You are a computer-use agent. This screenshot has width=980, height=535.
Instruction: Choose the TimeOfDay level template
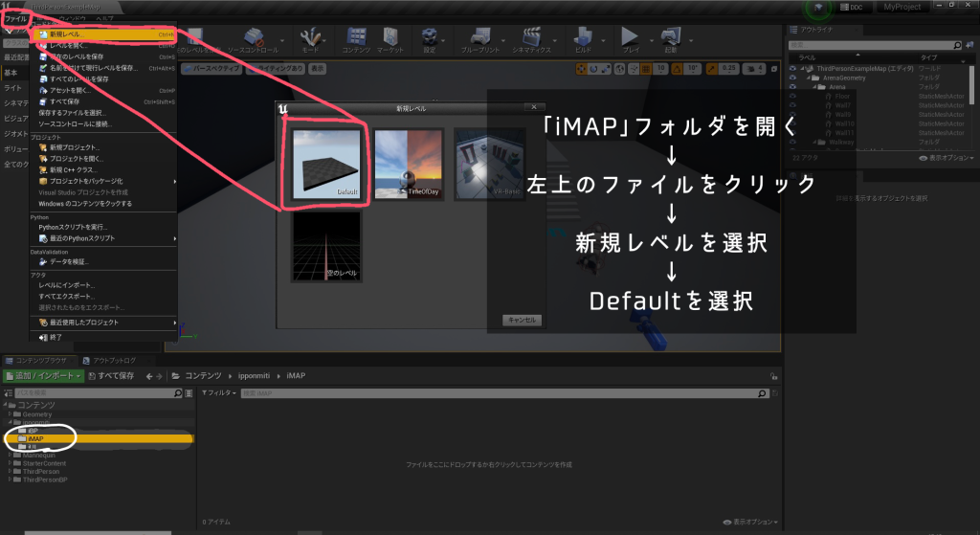pyautogui.click(x=409, y=164)
